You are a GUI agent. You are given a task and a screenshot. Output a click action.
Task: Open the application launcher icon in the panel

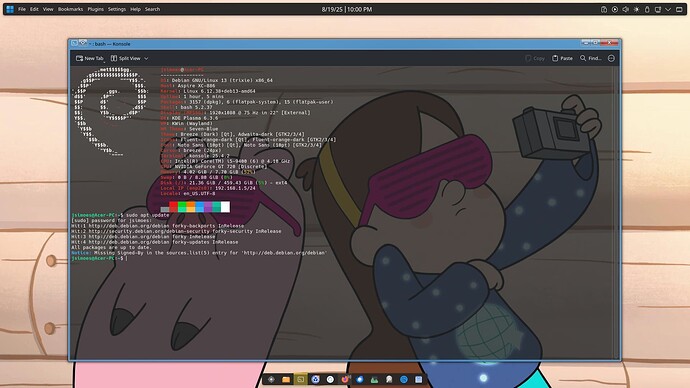coord(10,9)
